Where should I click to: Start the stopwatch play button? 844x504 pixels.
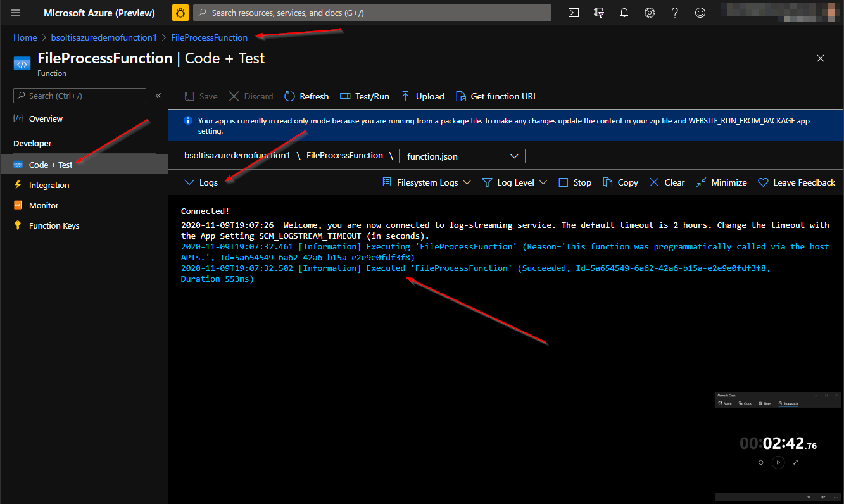click(778, 462)
